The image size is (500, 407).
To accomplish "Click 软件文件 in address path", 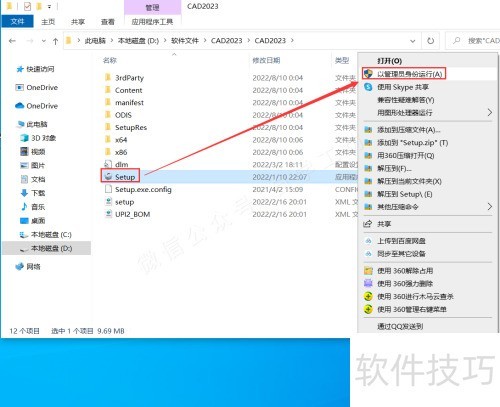I will coord(185,41).
